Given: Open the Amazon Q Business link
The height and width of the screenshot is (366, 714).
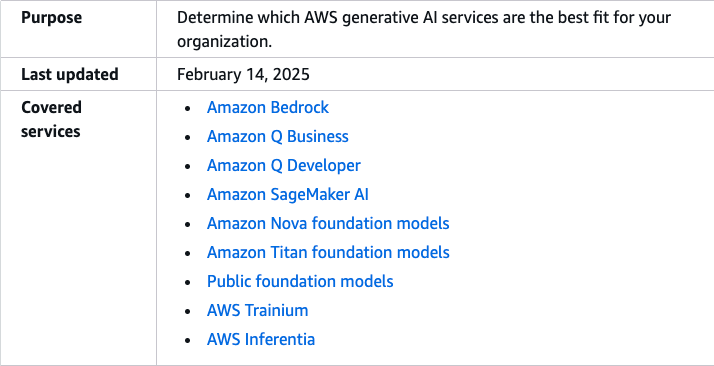Looking at the screenshot, I should click(277, 136).
